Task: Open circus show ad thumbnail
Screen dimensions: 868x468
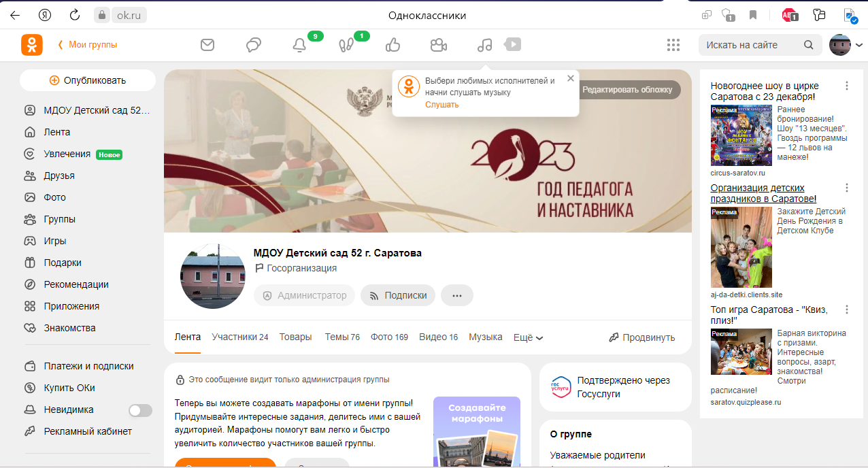Action: (x=741, y=135)
